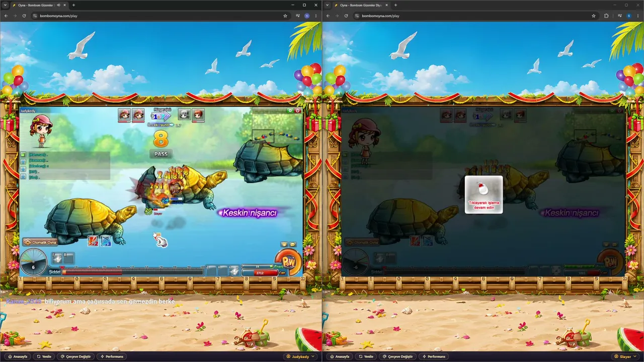Bookmark this page in right browser

click(x=593, y=16)
